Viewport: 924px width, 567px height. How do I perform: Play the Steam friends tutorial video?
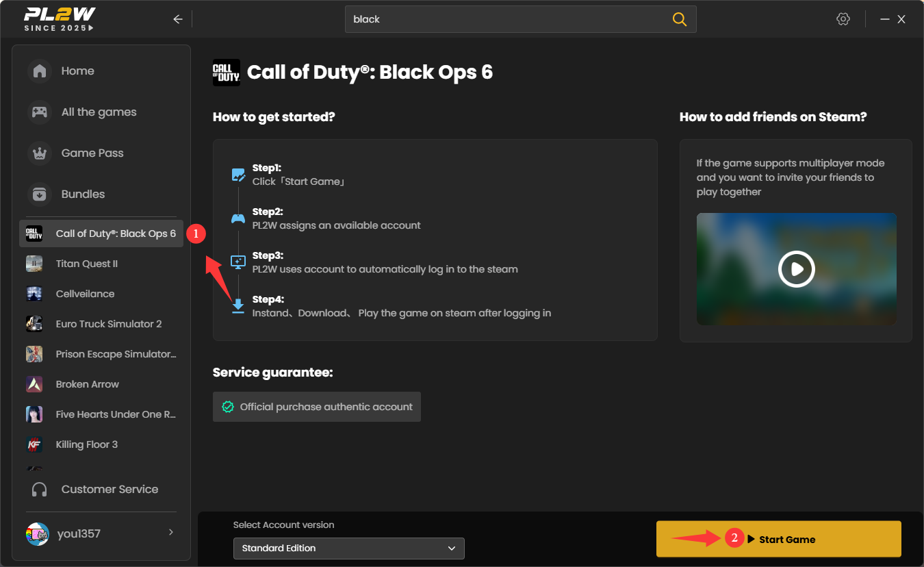click(x=797, y=269)
